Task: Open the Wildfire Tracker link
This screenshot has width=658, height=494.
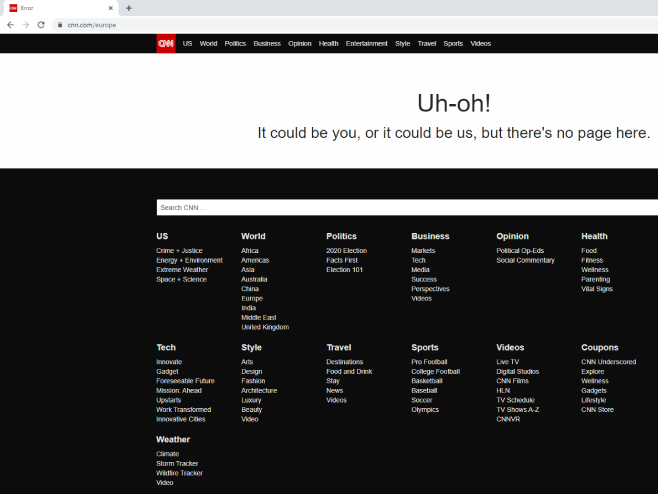Action: point(179,473)
